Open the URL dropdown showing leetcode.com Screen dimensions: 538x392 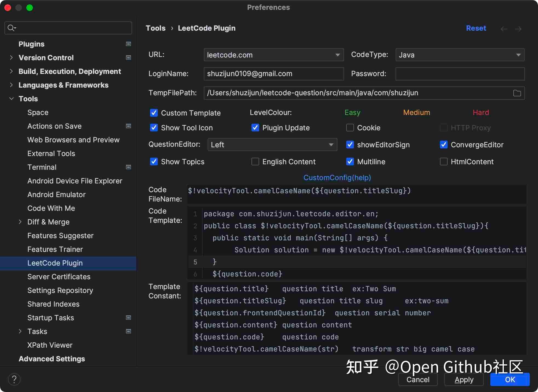tap(273, 55)
